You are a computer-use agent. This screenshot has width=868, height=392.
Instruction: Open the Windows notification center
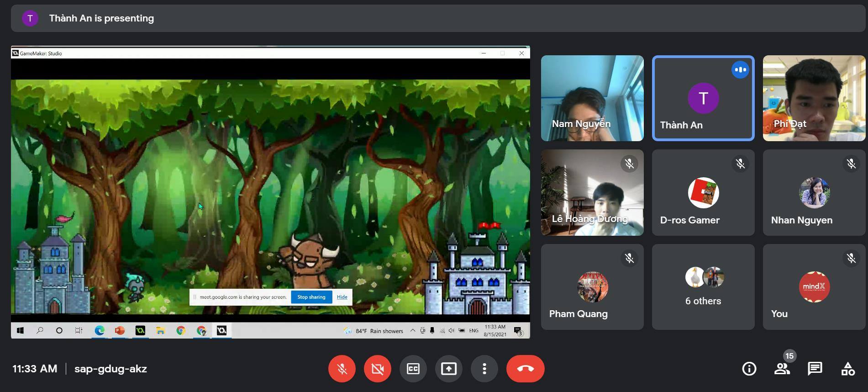518,331
